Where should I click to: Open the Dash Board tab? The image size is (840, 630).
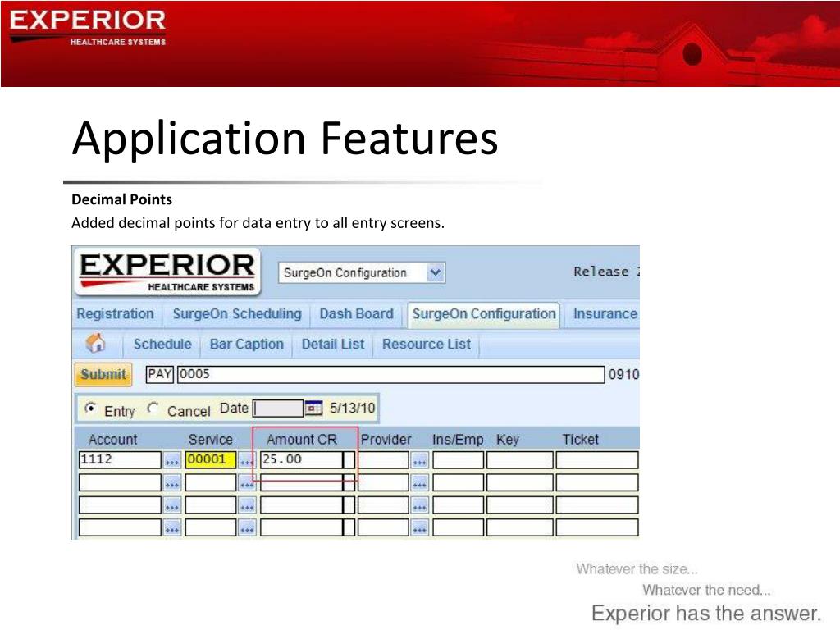pos(356,314)
